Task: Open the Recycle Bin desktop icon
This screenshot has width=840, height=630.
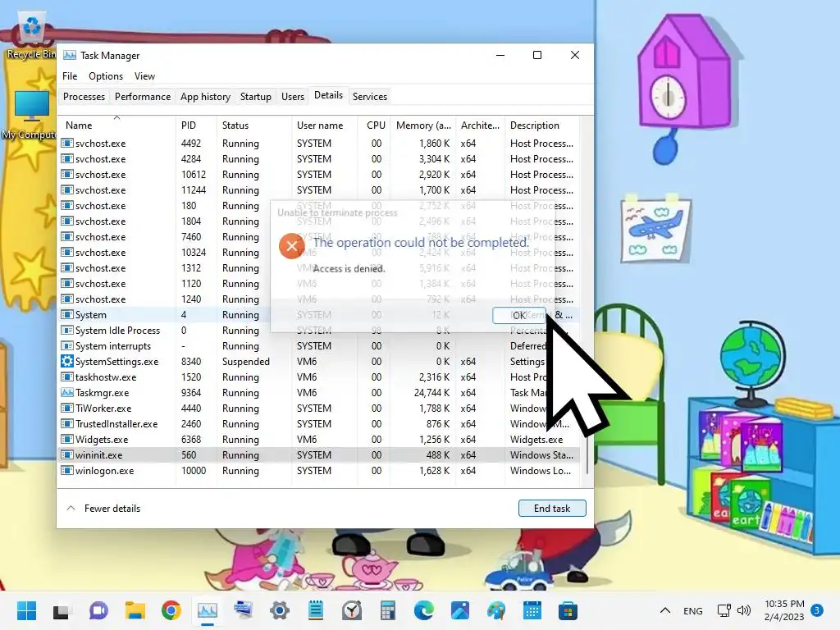Action: 31,34
